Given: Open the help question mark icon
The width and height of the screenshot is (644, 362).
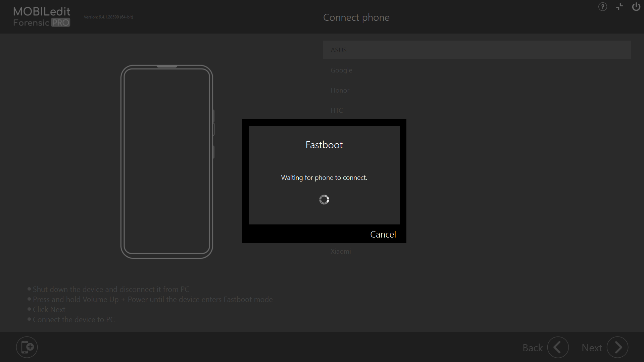Looking at the screenshot, I should pos(602,7).
